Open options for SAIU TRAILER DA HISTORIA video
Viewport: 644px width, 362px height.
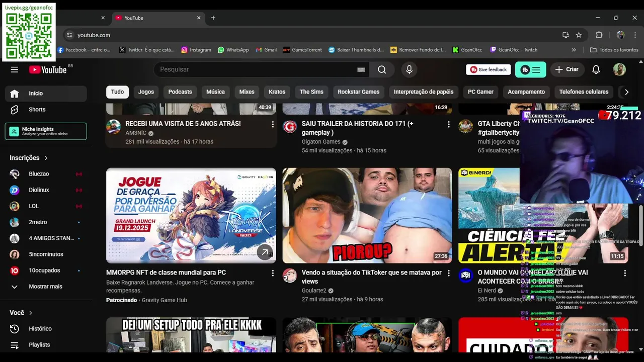tap(449, 124)
